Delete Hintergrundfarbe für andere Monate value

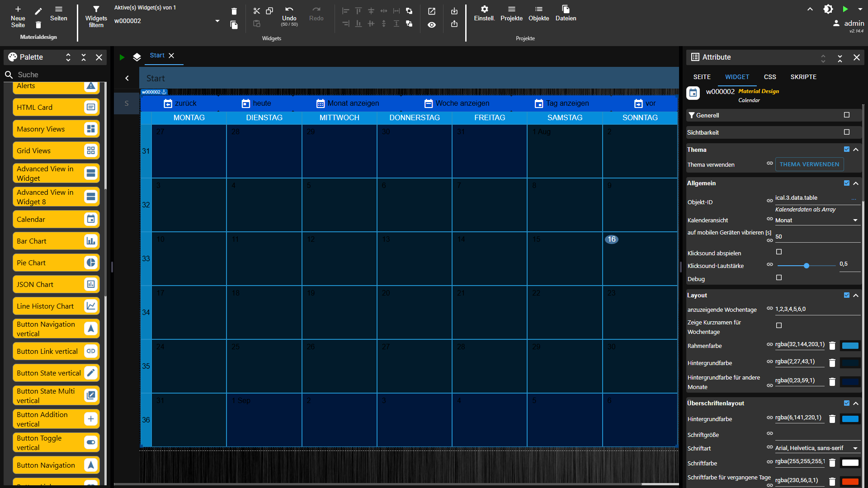click(x=832, y=382)
